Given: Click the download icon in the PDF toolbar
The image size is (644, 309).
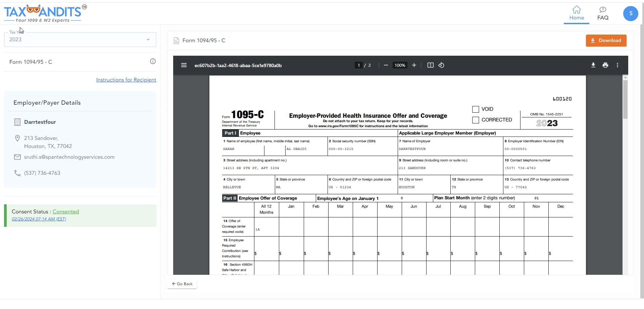Looking at the screenshot, I should coord(593,65).
